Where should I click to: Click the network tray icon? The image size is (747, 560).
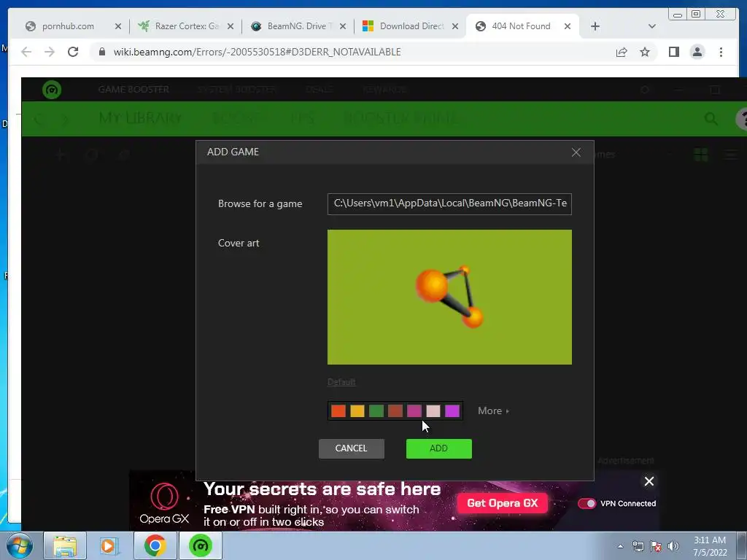[638, 546]
